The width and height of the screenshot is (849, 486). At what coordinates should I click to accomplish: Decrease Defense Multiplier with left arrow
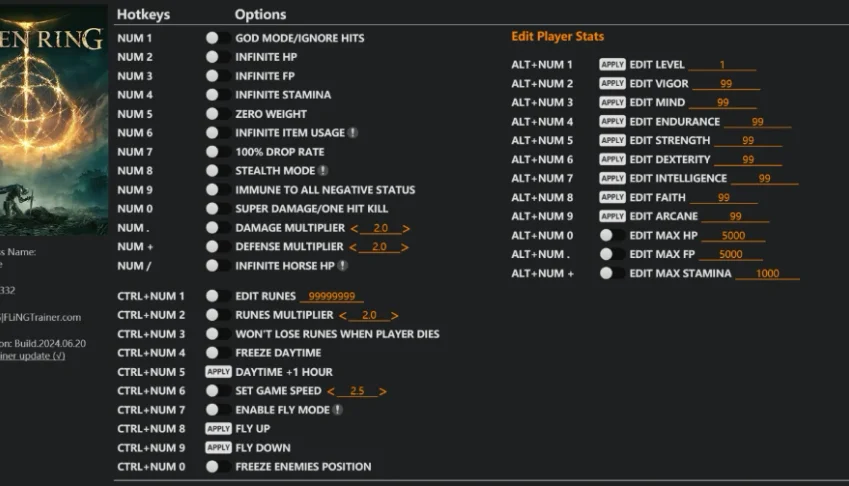(x=353, y=247)
